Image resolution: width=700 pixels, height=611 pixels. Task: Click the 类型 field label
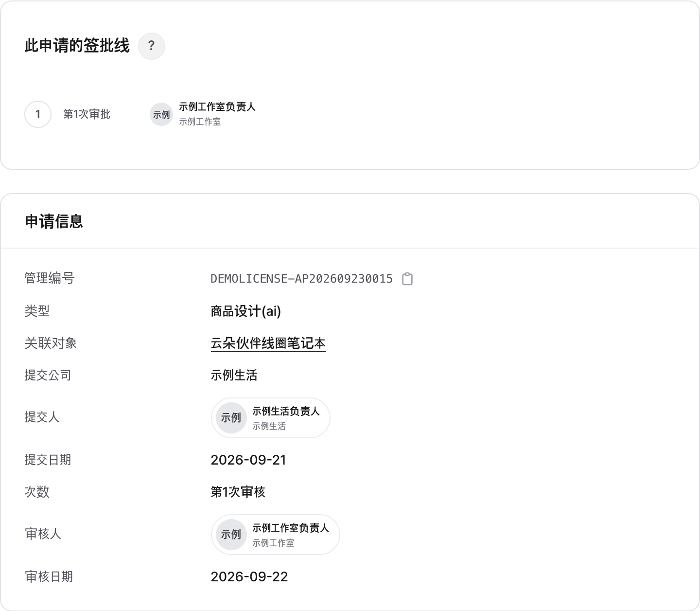pyautogui.click(x=37, y=311)
